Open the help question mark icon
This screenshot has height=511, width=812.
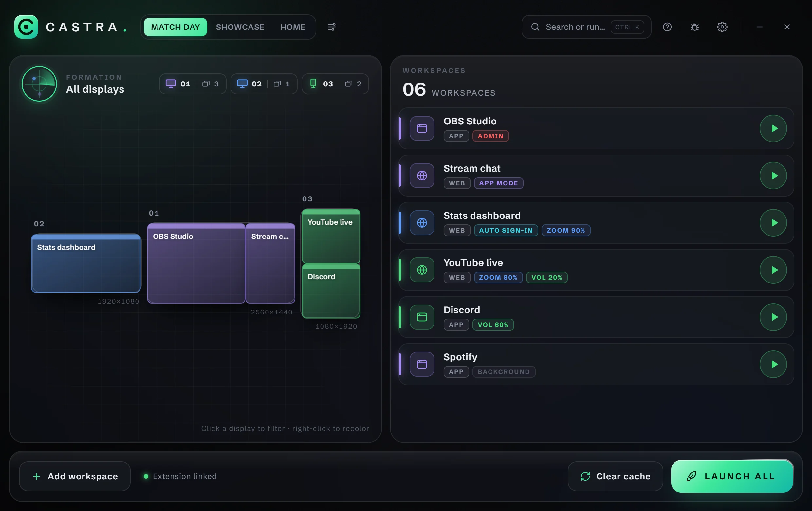pos(667,27)
